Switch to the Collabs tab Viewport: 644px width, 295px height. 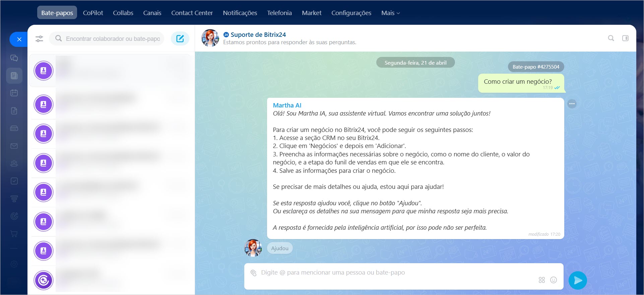(x=123, y=13)
